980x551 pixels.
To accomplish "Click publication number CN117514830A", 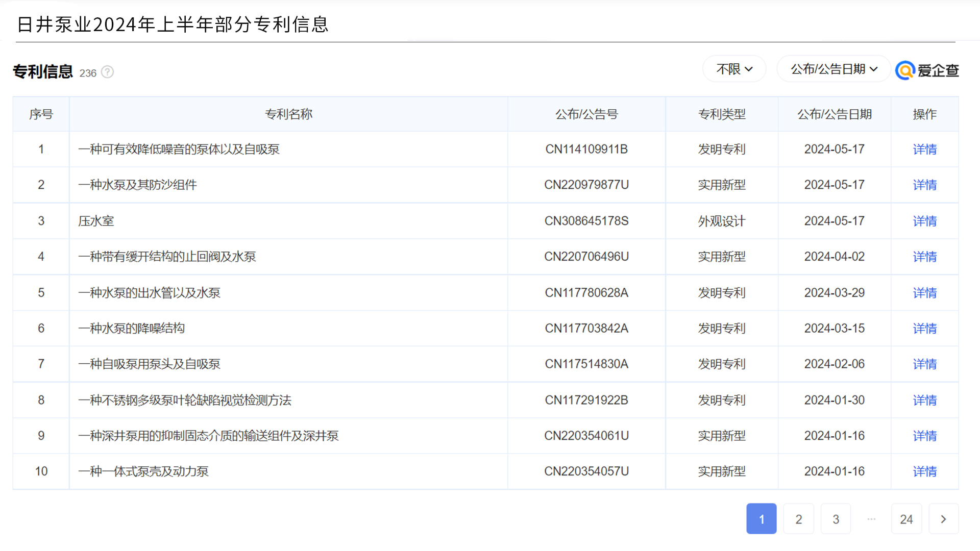I will 586,364.
